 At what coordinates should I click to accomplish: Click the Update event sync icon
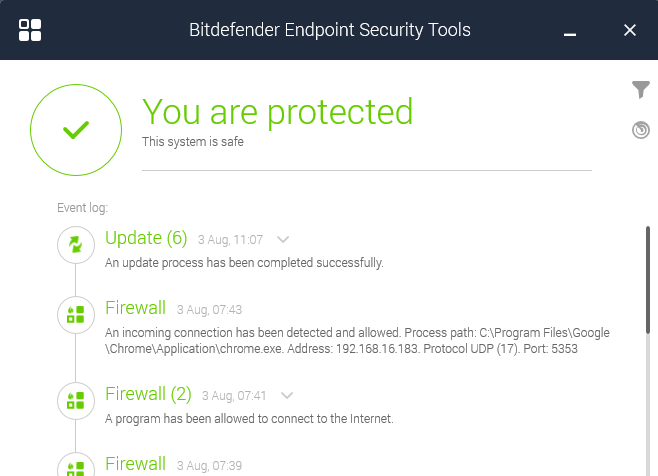pyautogui.click(x=75, y=244)
